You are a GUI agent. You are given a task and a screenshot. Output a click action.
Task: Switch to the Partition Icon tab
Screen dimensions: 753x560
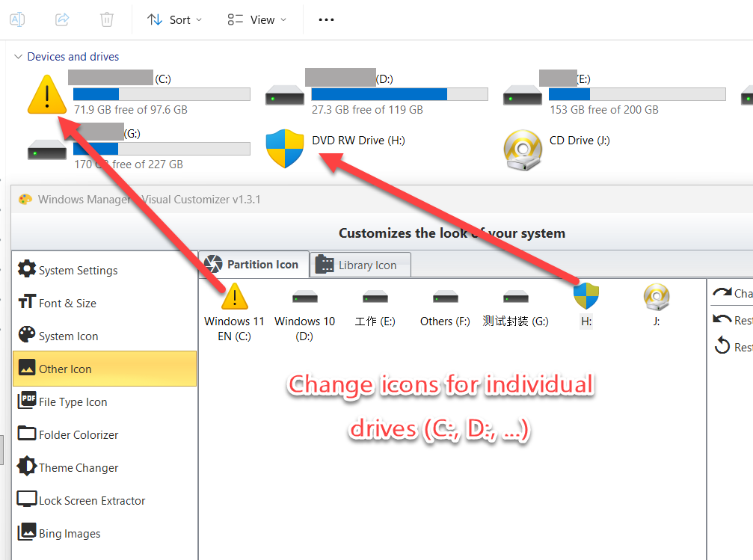253,264
